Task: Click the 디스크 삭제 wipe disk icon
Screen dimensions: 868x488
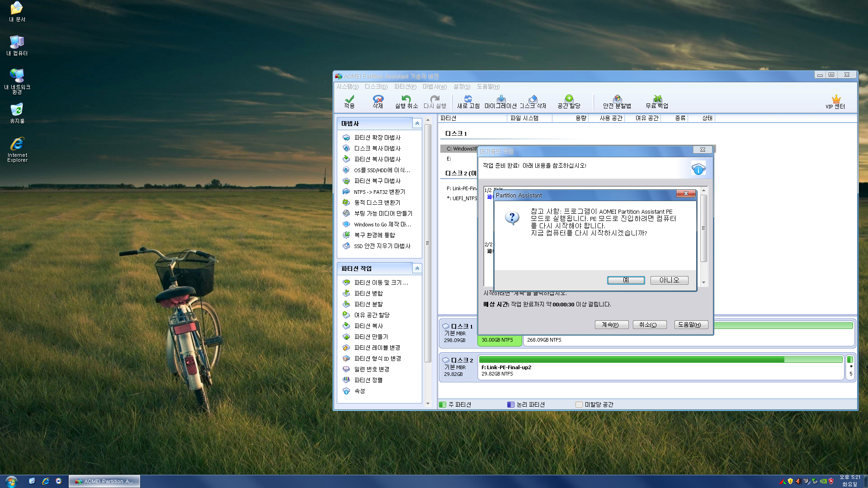Action: (533, 102)
